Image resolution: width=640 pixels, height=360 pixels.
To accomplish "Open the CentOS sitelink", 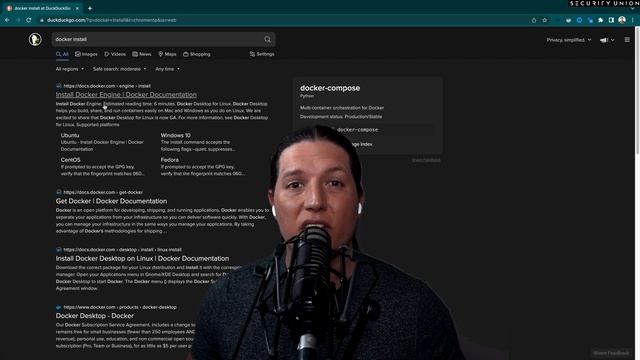I will pyautogui.click(x=71, y=160).
